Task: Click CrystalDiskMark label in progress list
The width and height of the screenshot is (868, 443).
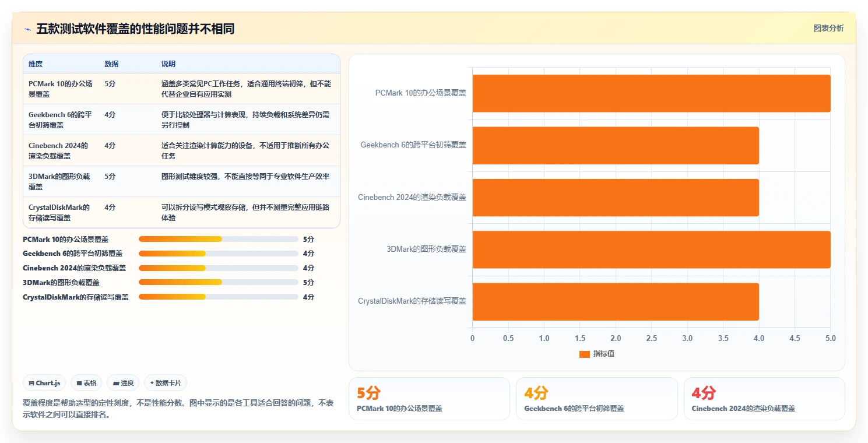Action: click(x=76, y=297)
